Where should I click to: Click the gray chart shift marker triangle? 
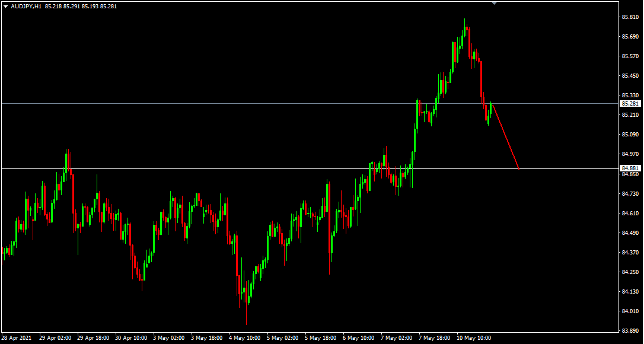click(494, 3)
